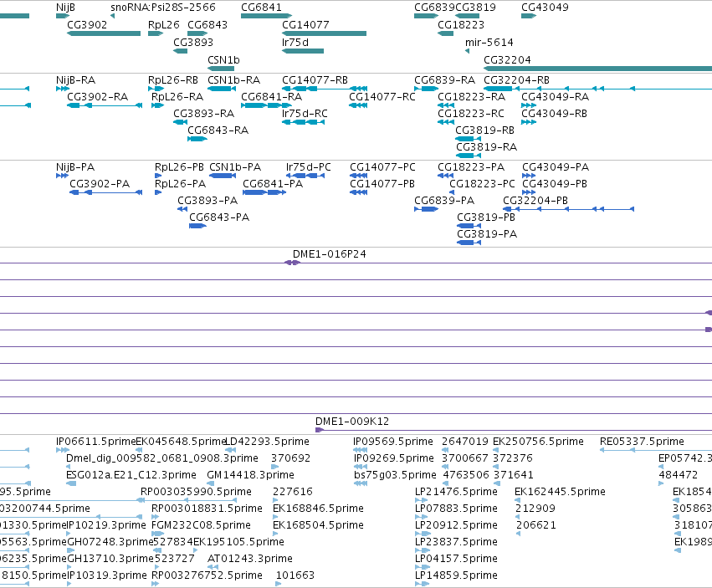Open the CG43049 gene label
The width and height of the screenshot is (712, 588).
545,8
